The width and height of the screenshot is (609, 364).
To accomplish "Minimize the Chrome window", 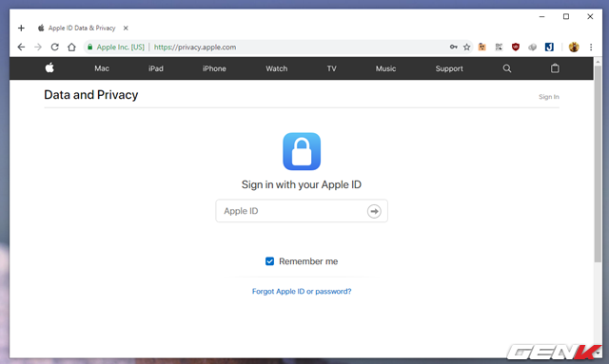I will click(541, 17).
